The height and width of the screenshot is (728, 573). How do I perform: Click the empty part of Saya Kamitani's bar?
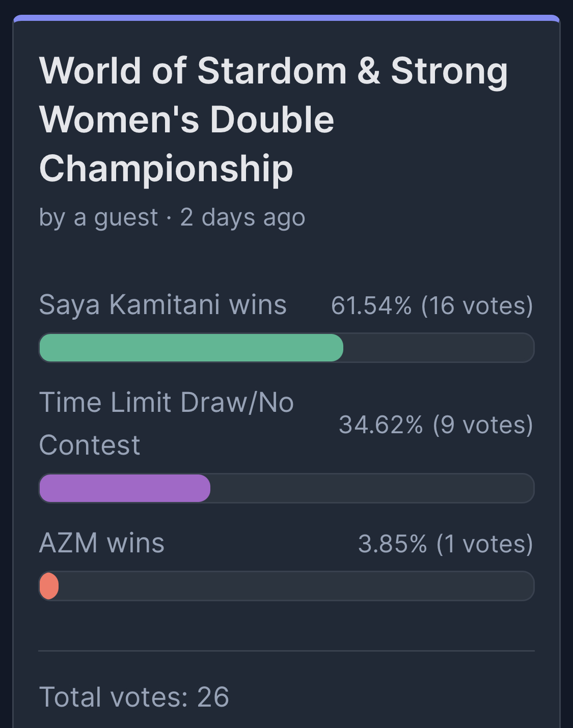(438, 348)
